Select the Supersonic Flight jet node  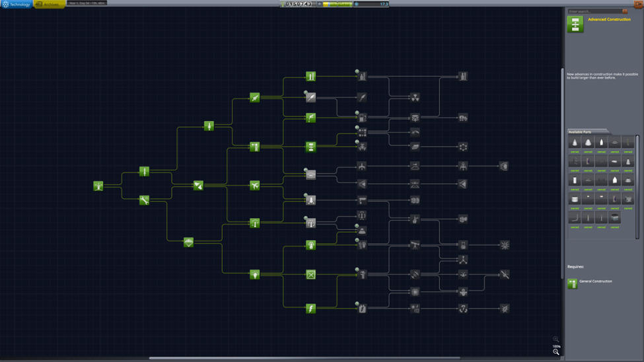tap(362, 166)
